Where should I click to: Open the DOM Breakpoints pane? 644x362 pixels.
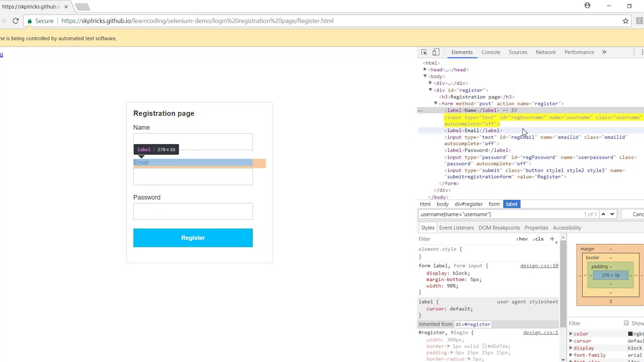pos(499,228)
